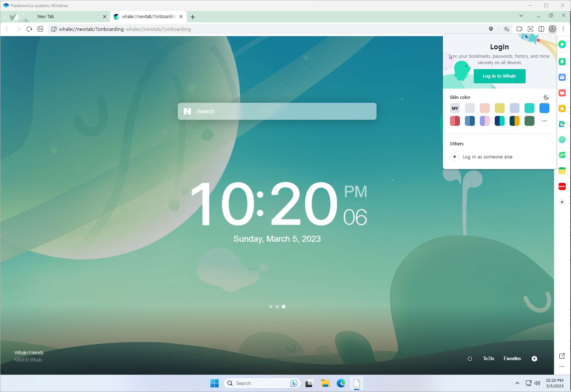The width and height of the screenshot is (571, 392).
Task: Open the blue toolbox sidebar app
Action: [x=562, y=77]
